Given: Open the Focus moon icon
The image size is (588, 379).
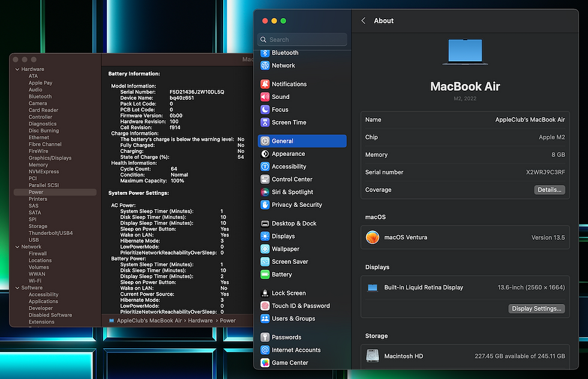Looking at the screenshot, I should click(265, 110).
